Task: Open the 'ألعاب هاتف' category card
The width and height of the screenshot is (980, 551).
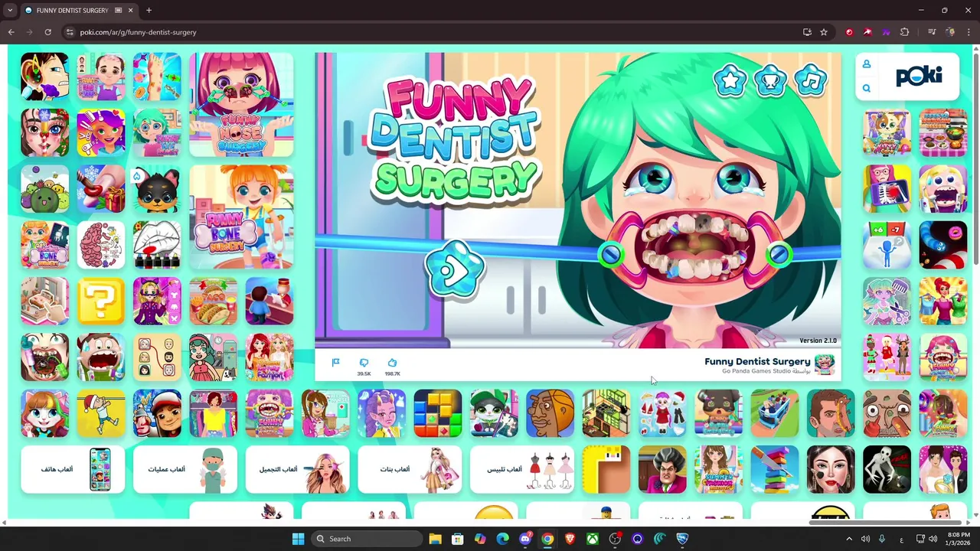Action: pos(73,469)
